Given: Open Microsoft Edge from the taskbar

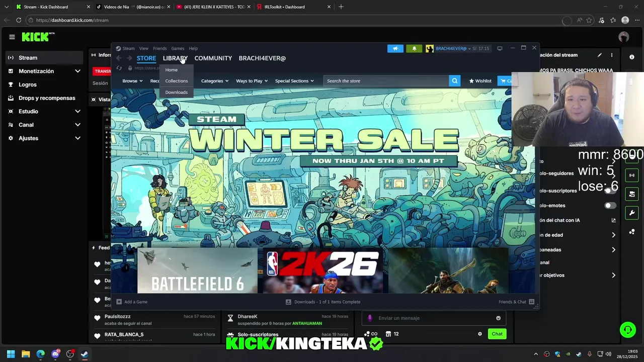Looking at the screenshot, I should 40,354.
